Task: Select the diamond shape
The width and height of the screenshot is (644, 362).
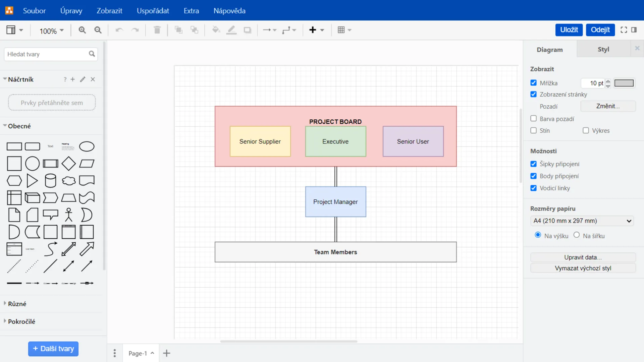Action: [x=69, y=164]
